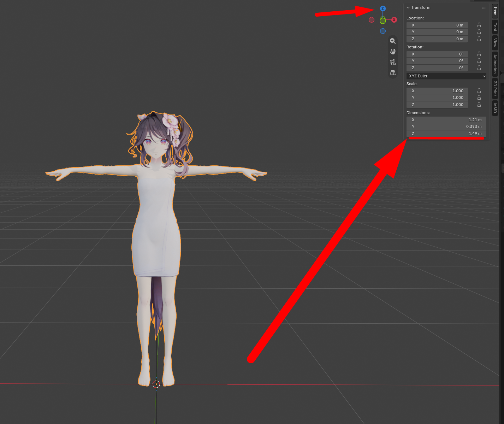504x424 pixels.
Task: Switch perspective/orthographic with the grid icon
Action: (x=392, y=73)
